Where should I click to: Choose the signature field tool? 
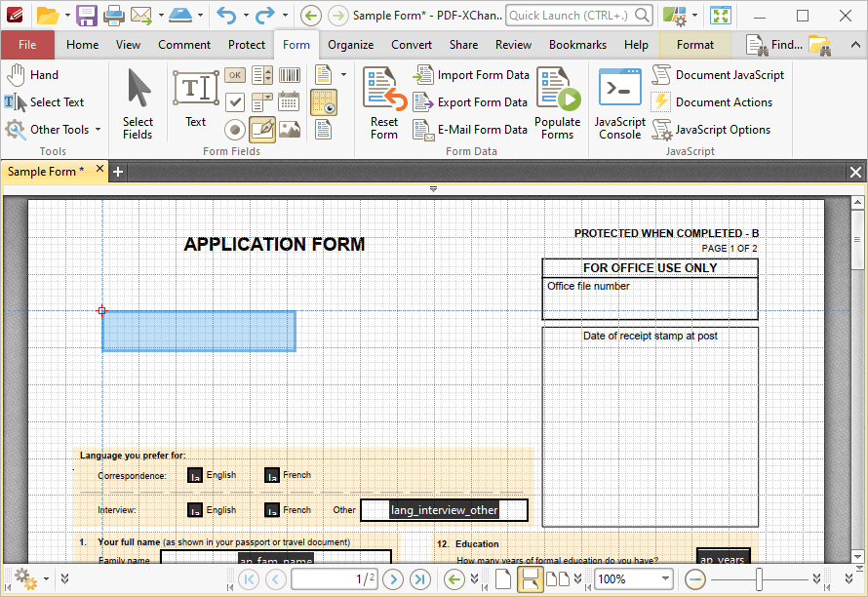[261, 130]
